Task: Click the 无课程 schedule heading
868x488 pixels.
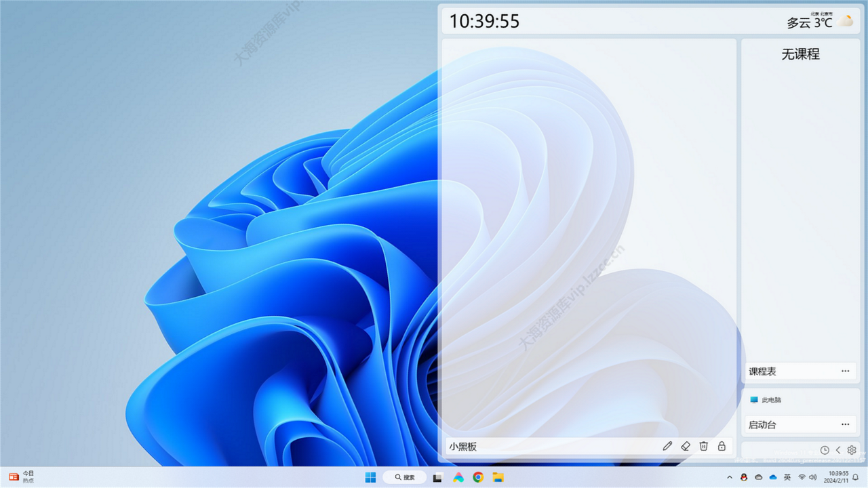Action: (800, 54)
